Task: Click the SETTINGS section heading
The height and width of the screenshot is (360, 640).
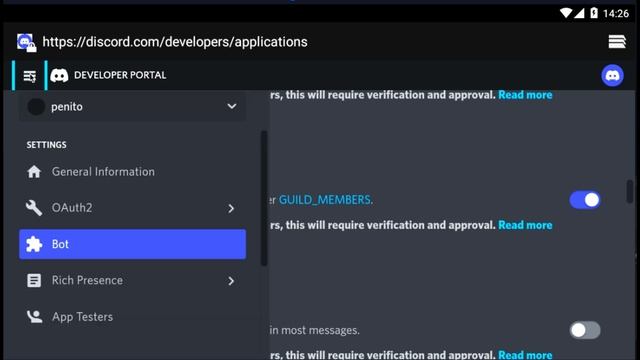Action: point(47,145)
